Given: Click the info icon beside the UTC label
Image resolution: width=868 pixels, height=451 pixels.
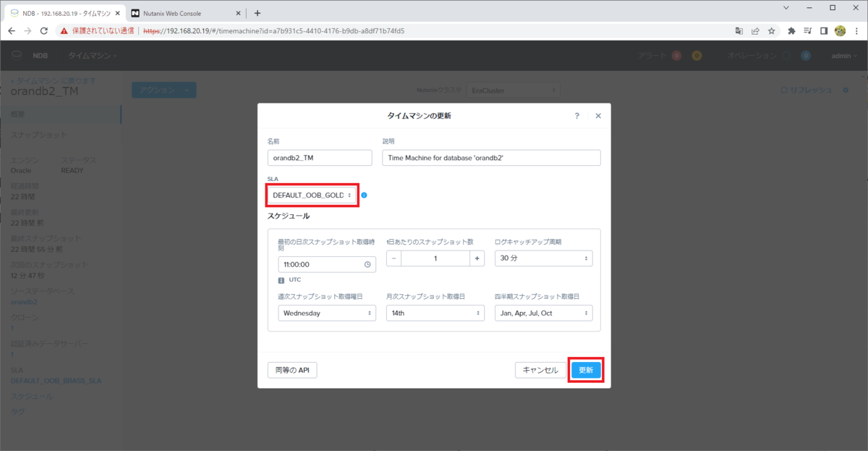Looking at the screenshot, I should (281, 280).
